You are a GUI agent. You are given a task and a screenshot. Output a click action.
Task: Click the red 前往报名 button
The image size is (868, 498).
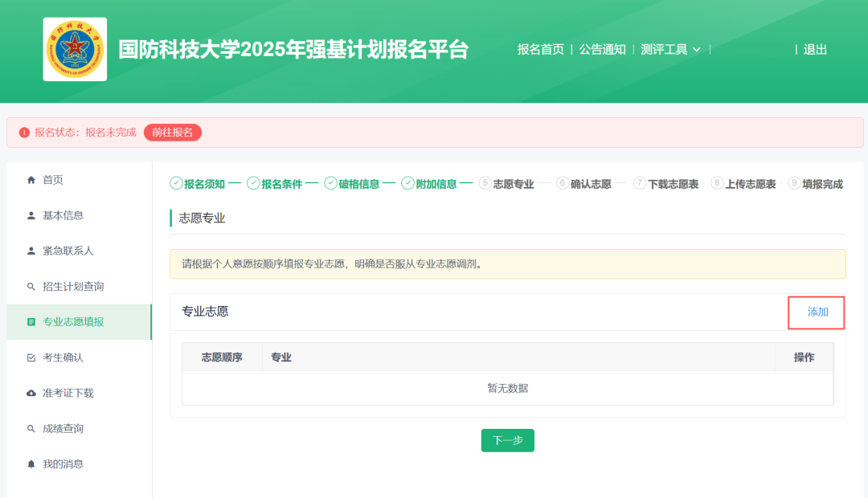(x=173, y=133)
